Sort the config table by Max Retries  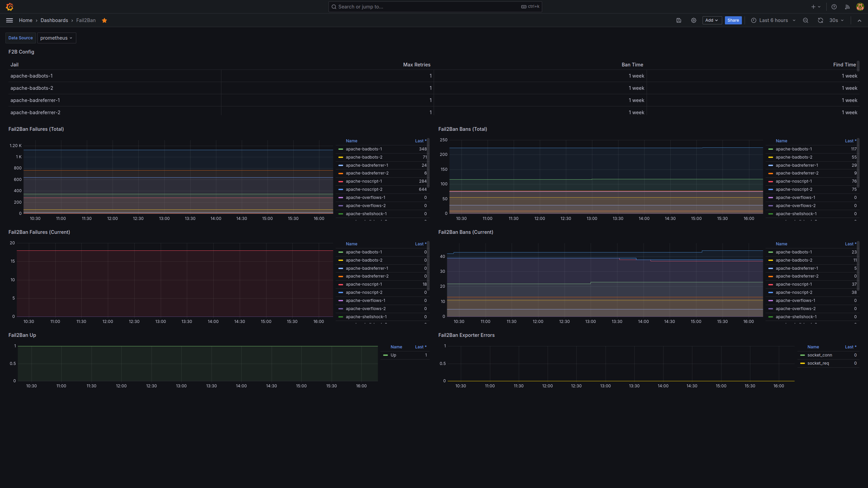[417, 65]
